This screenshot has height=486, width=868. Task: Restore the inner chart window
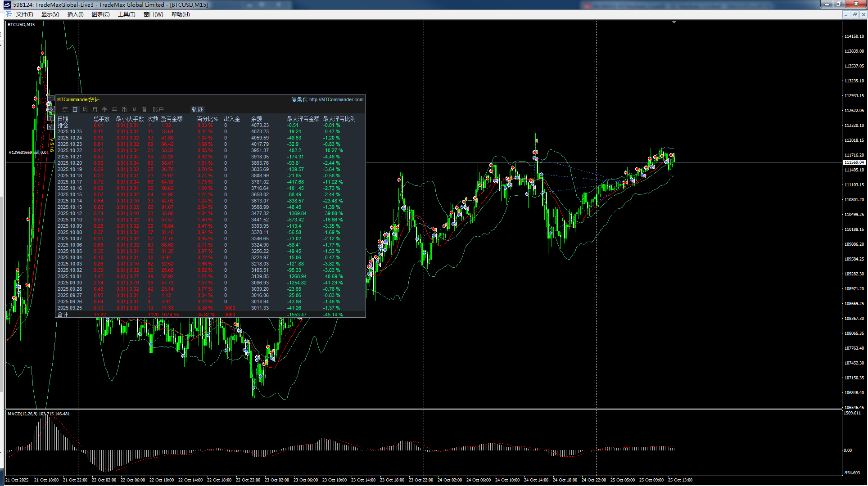point(854,14)
